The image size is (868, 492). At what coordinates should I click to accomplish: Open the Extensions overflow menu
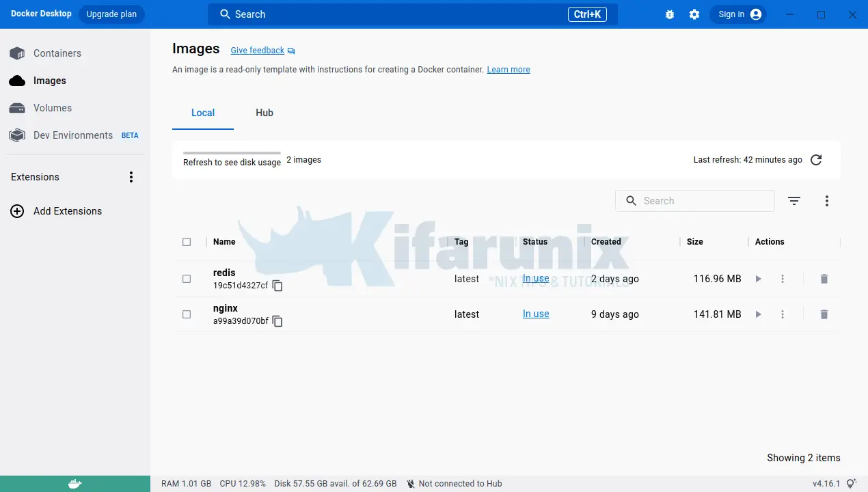tap(131, 176)
